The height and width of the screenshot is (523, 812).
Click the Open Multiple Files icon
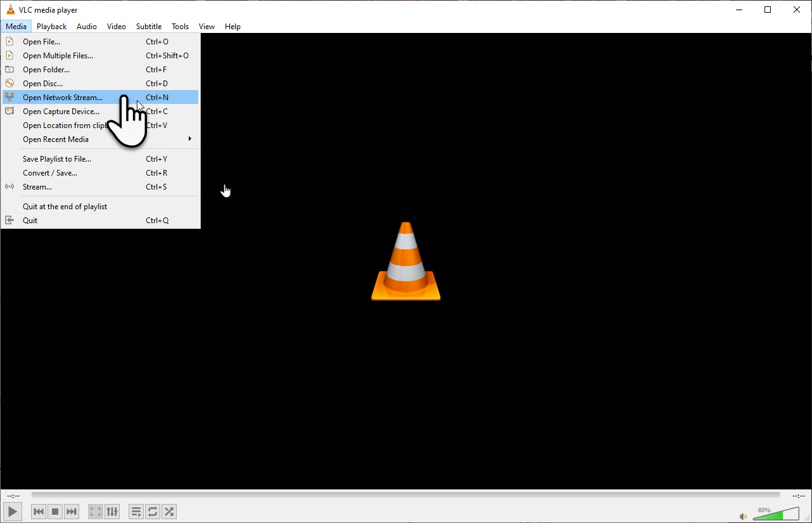click(10, 56)
